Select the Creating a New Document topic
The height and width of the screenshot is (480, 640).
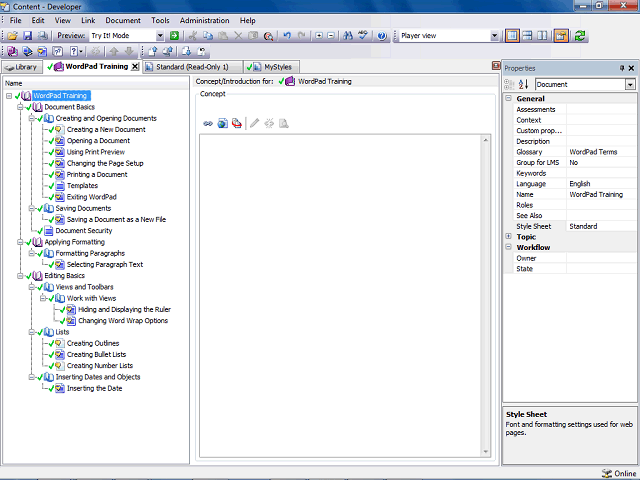pyautogui.click(x=106, y=129)
